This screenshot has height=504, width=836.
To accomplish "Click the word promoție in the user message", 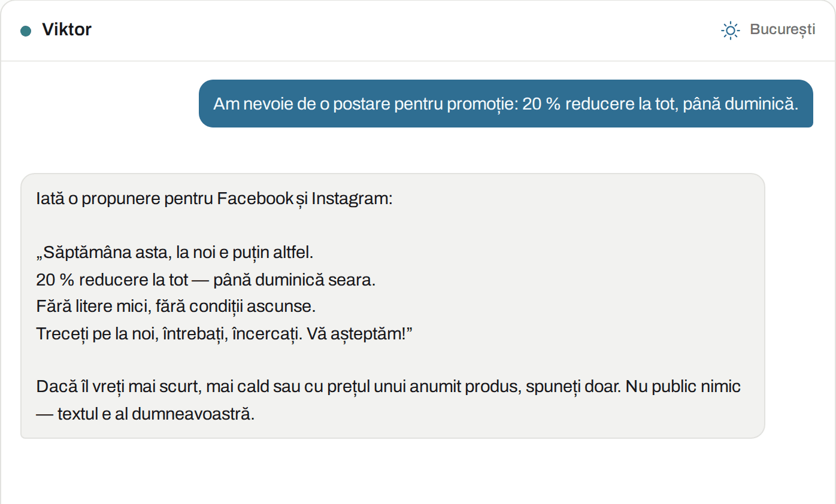I will click(481, 104).
